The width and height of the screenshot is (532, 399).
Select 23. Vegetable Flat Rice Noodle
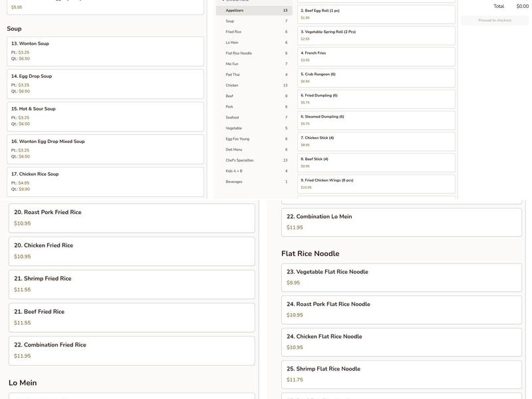[401, 277]
